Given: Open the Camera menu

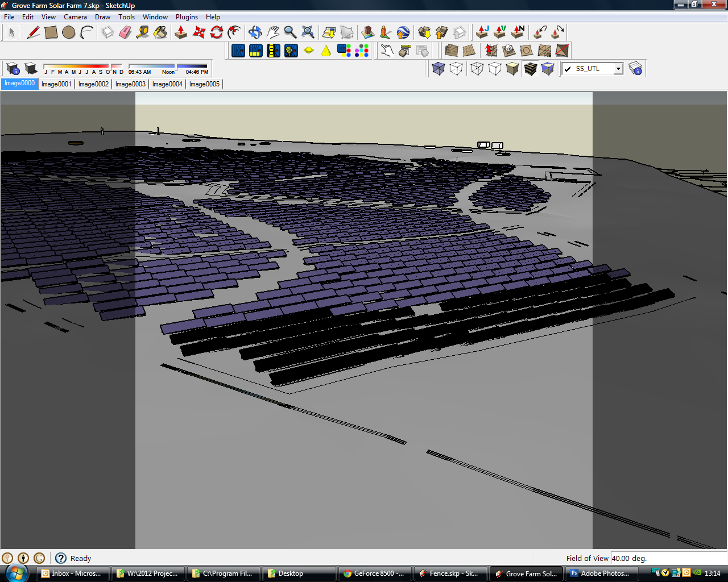Looking at the screenshot, I should 75,17.
